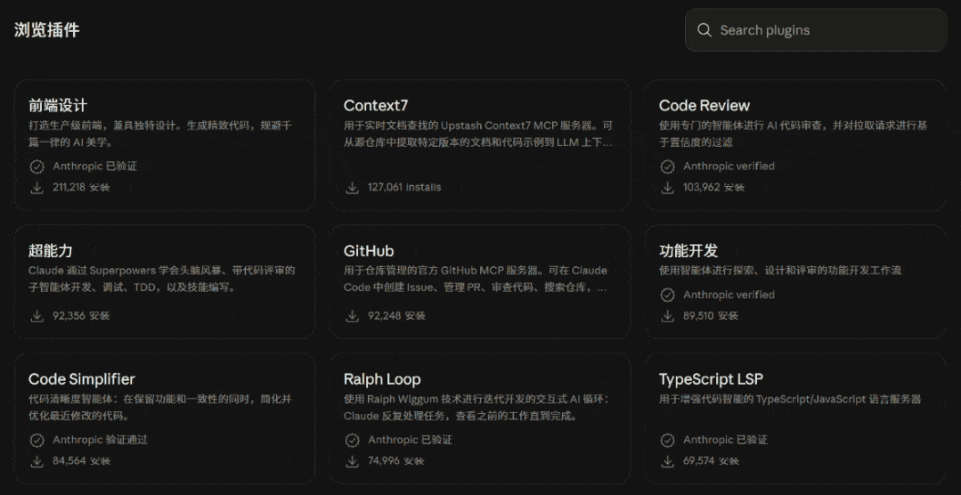Click the verified badge on TypeScript LSP card

(x=667, y=440)
